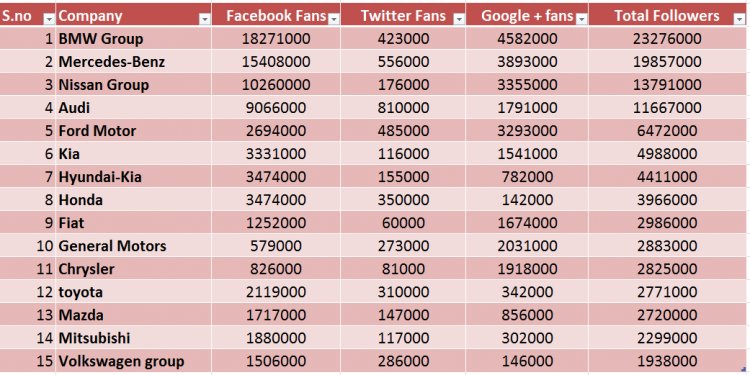Viewport: 750px width, 375px height.
Task: Select toyota's total followers cell 2771000
Action: pyautogui.click(x=667, y=292)
